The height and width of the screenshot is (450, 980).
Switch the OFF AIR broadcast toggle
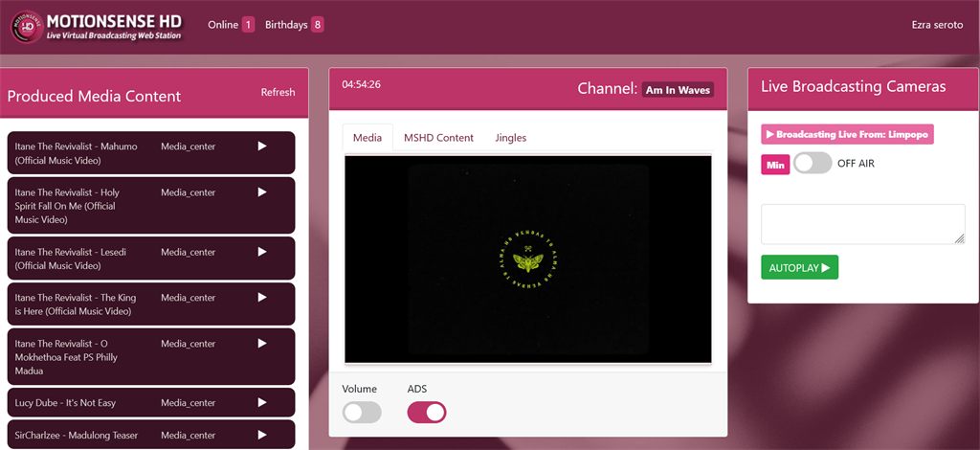click(x=813, y=164)
